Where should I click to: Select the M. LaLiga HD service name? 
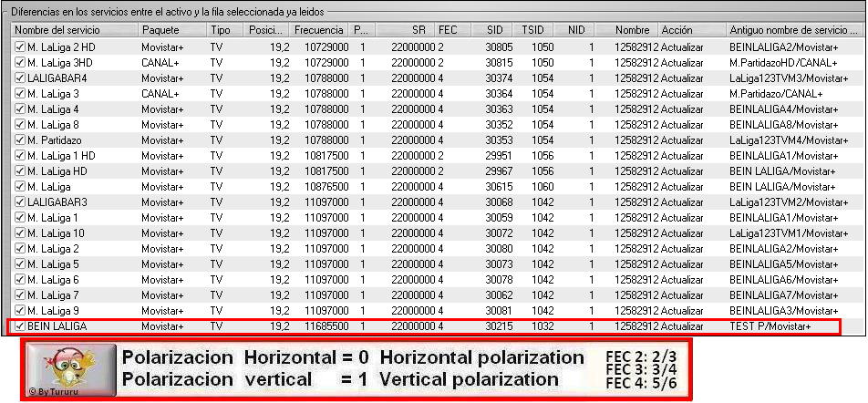56,171
